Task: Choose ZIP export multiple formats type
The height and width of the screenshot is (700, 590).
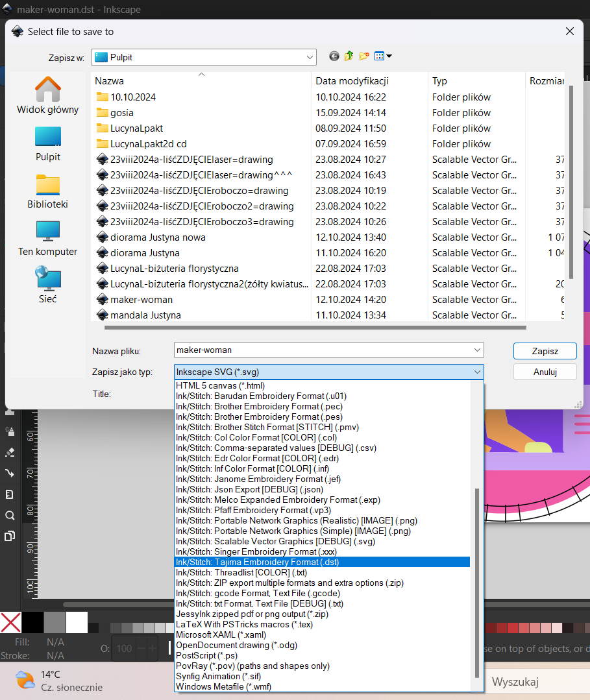Action: pyautogui.click(x=322, y=583)
